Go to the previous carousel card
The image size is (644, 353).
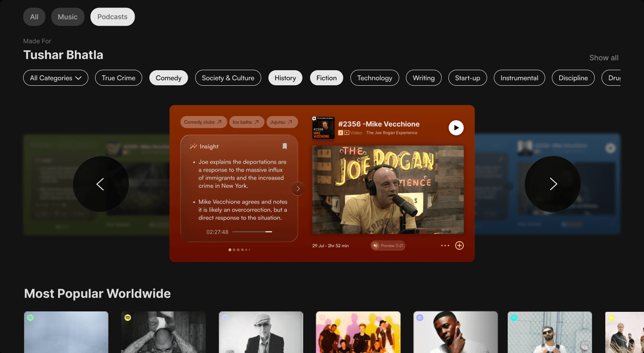pyautogui.click(x=101, y=184)
